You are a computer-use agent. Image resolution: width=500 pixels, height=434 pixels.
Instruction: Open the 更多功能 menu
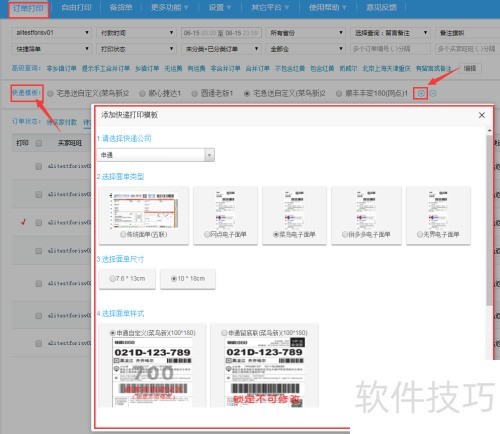(169, 7)
